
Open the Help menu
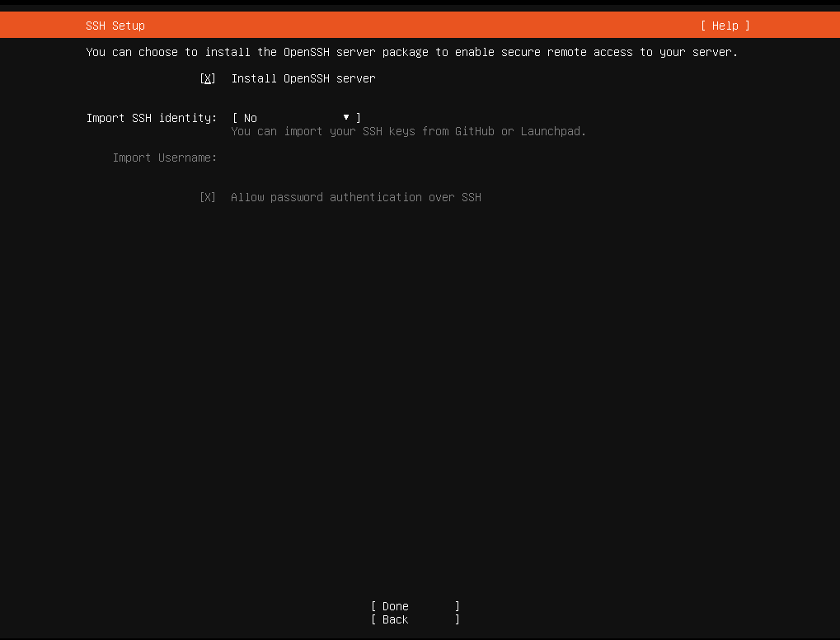(724, 25)
